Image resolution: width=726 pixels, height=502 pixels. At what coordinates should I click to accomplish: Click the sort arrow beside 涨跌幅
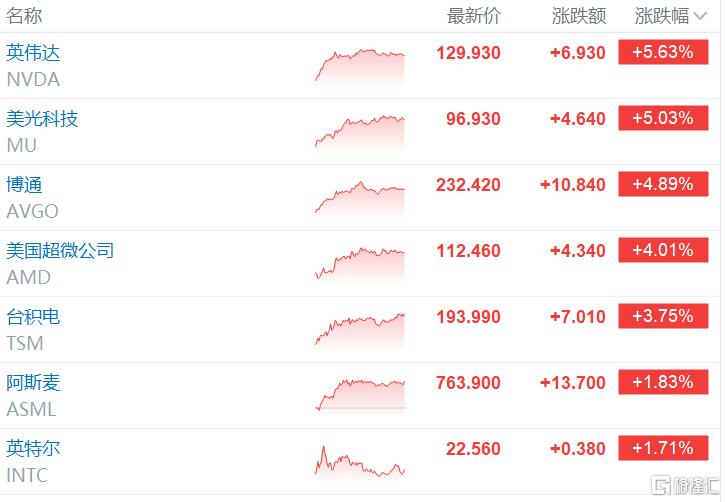point(701,17)
